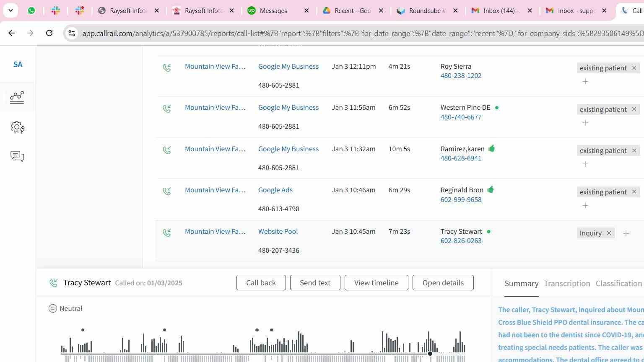Viewport: 644px width, 362px height.
Task: Switch to the Inbox (144) Gmail tab
Action: 496,10
